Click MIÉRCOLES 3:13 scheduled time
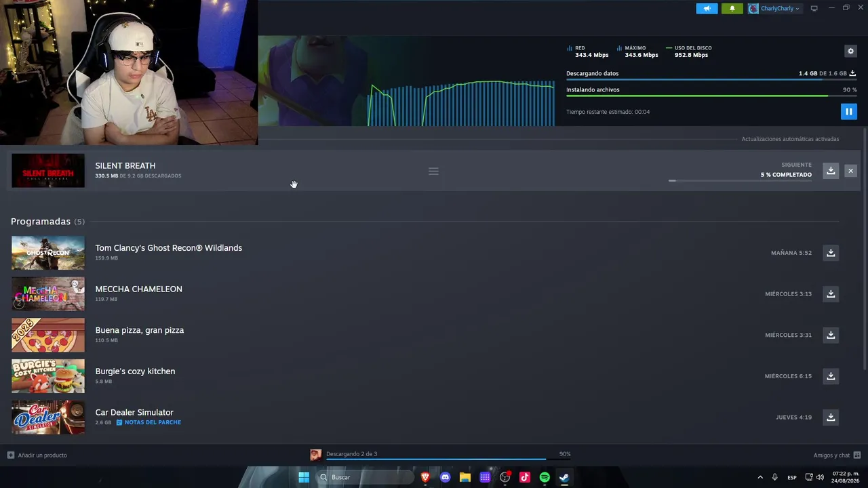This screenshot has width=868, height=488. tap(788, 294)
